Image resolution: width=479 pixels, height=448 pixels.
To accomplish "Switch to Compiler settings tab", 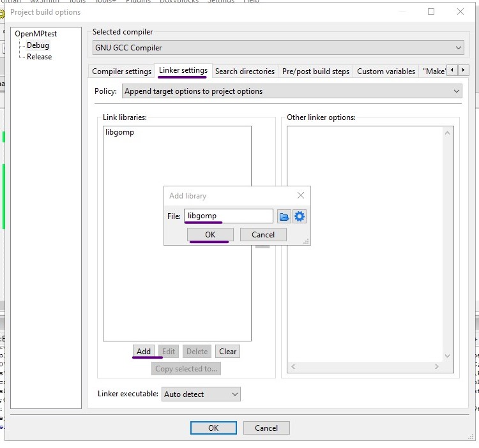I will tap(121, 71).
